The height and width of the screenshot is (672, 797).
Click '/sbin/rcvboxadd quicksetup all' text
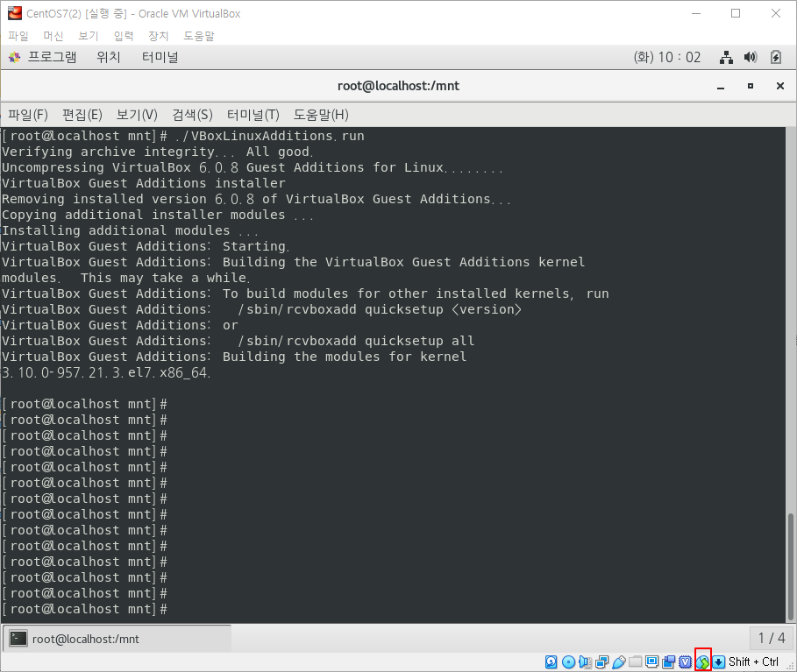coord(356,341)
